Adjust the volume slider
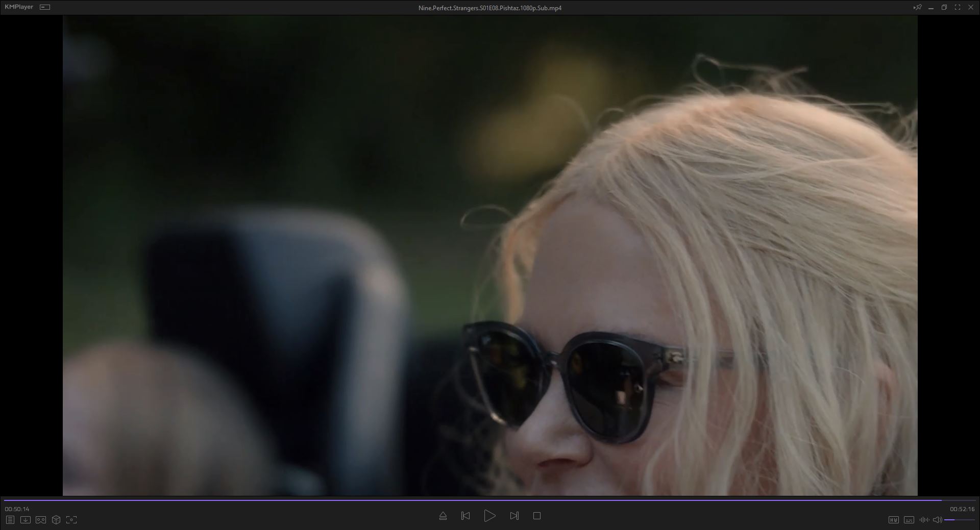This screenshot has height=530, width=980. (959, 520)
